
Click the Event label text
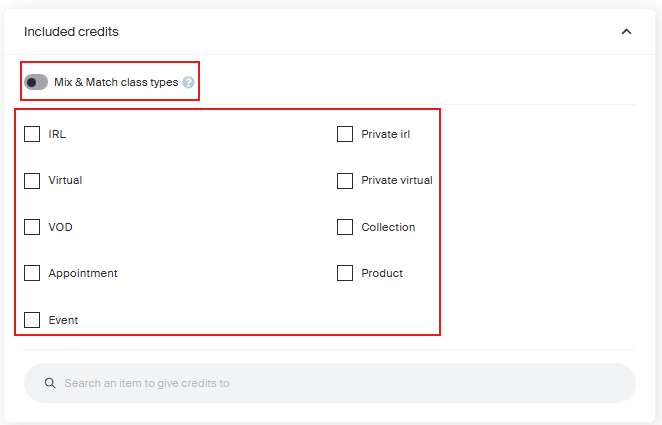[x=63, y=320]
